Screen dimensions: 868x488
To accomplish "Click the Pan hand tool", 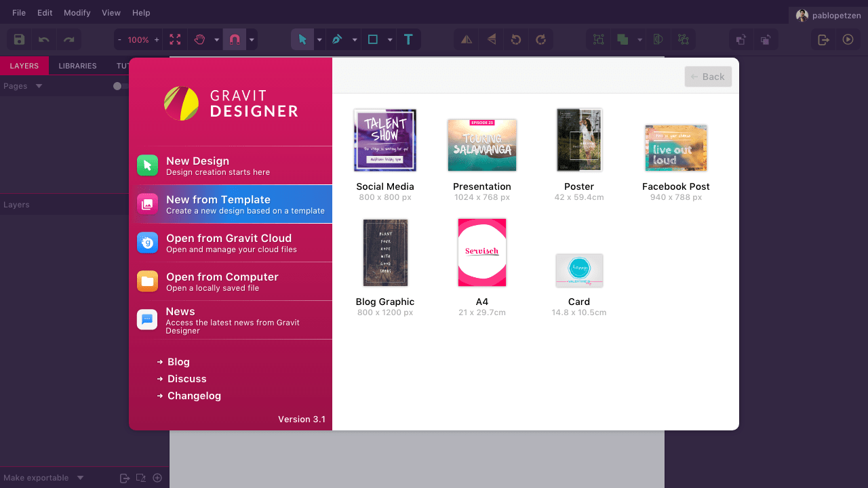I will (x=199, y=40).
